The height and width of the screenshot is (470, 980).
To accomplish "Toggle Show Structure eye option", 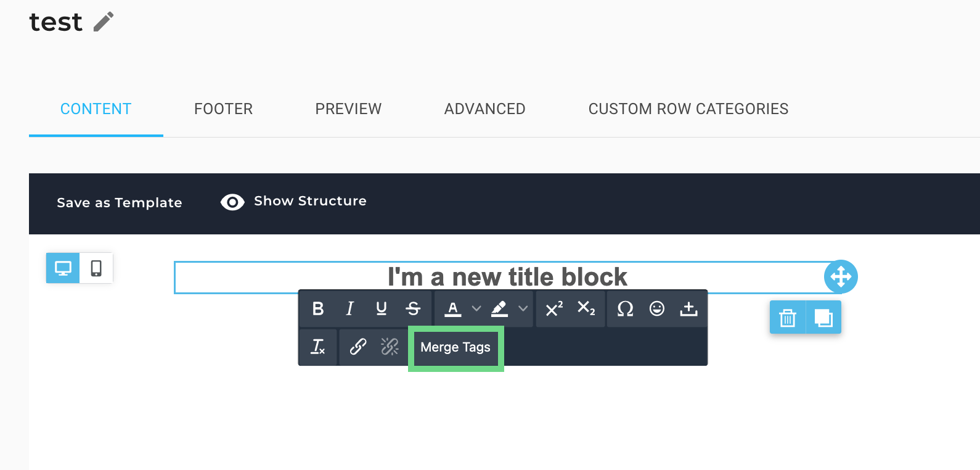I will (293, 202).
